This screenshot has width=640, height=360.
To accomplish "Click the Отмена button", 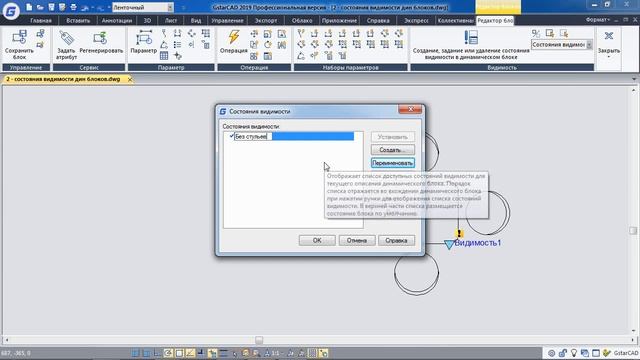I will point(357,240).
